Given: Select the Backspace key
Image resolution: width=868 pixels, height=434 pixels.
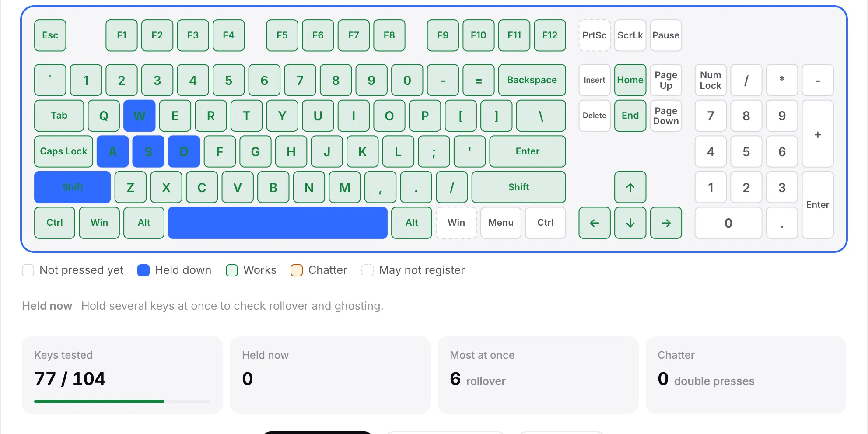Looking at the screenshot, I should (x=532, y=80).
